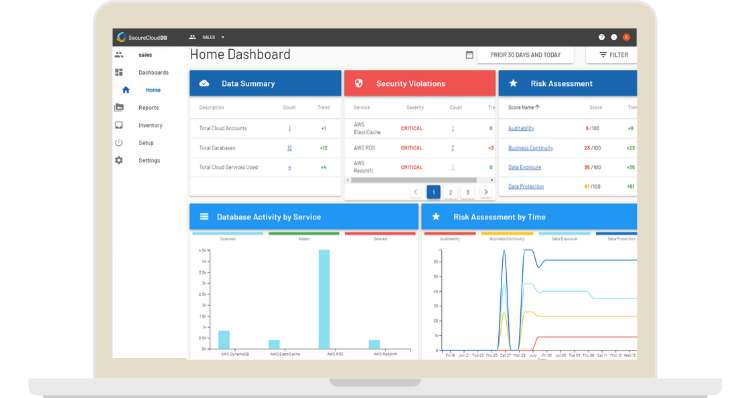Click the Settings gear icon in sidebar

click(x=119, y=160)
